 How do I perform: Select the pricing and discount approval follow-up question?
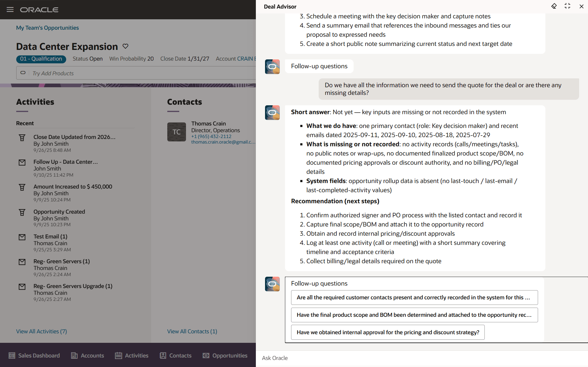point(388,332)
